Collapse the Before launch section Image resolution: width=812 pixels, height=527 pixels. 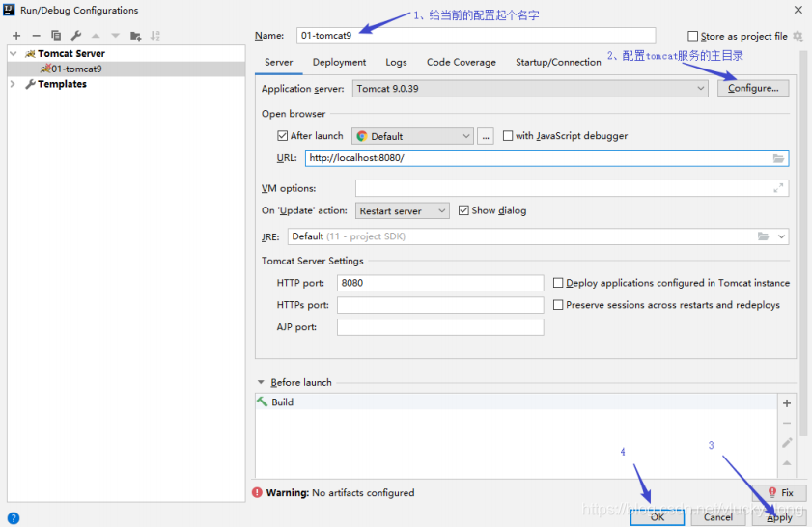(261, 382)
